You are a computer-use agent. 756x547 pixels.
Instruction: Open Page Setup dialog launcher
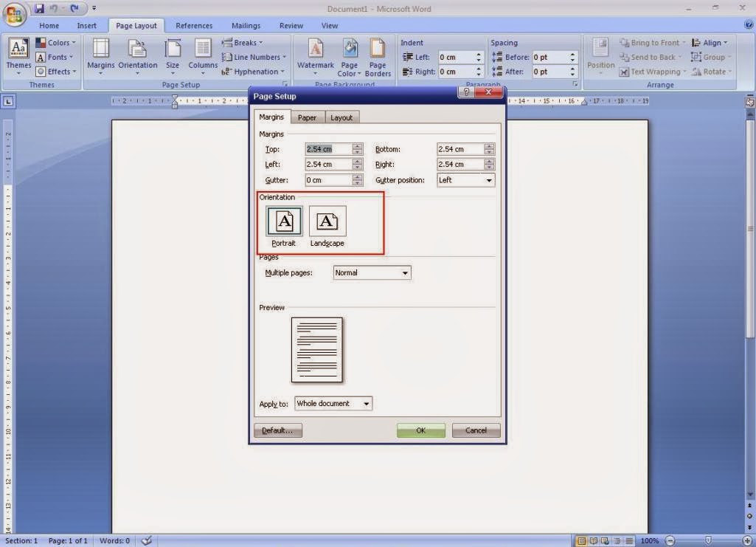285,84
